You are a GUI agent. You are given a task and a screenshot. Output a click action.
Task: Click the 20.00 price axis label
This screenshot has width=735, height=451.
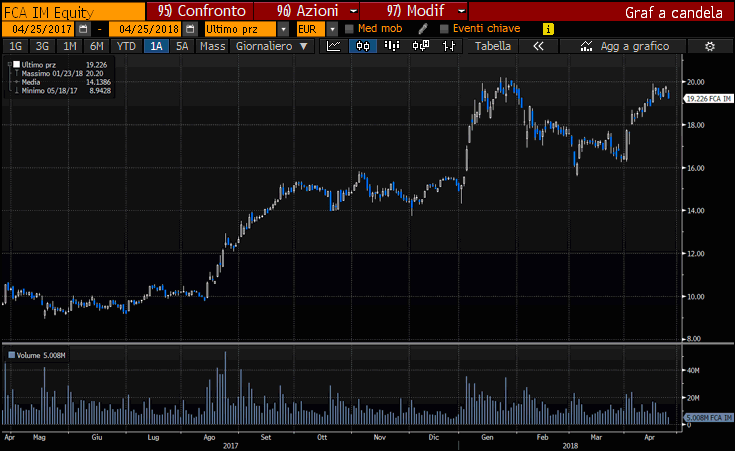pyautogui.click(x=696, y=82)
